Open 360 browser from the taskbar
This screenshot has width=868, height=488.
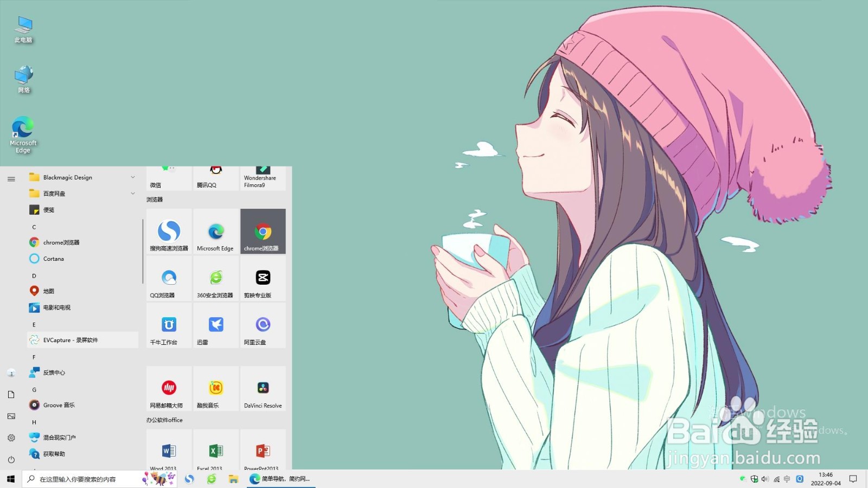coord(212,479)
